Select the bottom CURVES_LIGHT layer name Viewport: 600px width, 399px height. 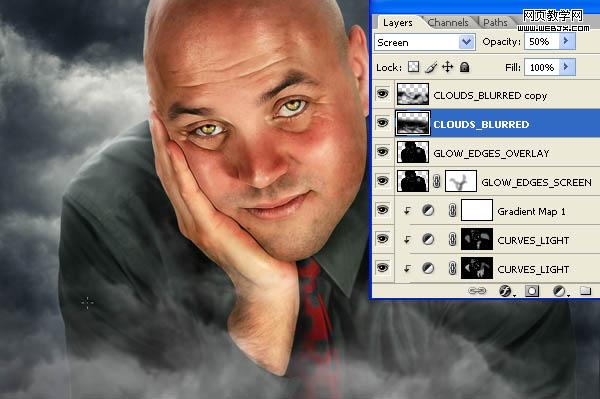(x=533, y=269)
